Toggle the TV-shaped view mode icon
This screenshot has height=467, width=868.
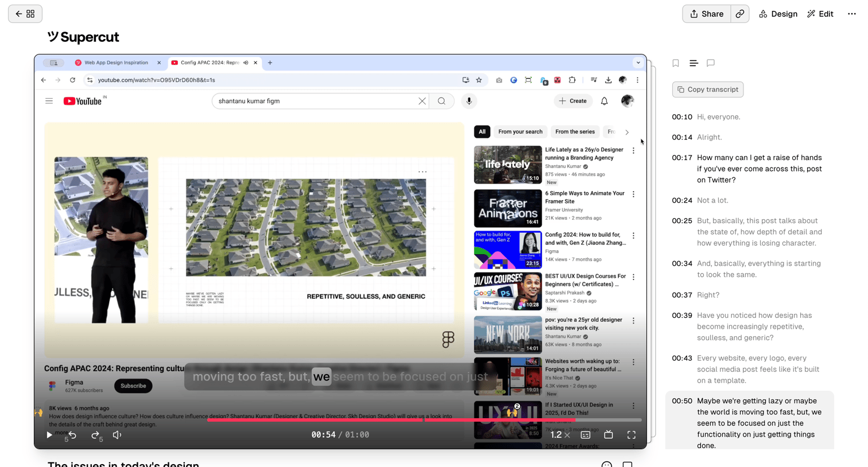609,435
